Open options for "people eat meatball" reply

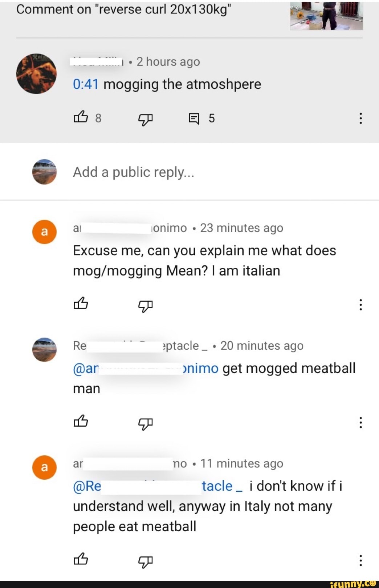pos(360,560)
